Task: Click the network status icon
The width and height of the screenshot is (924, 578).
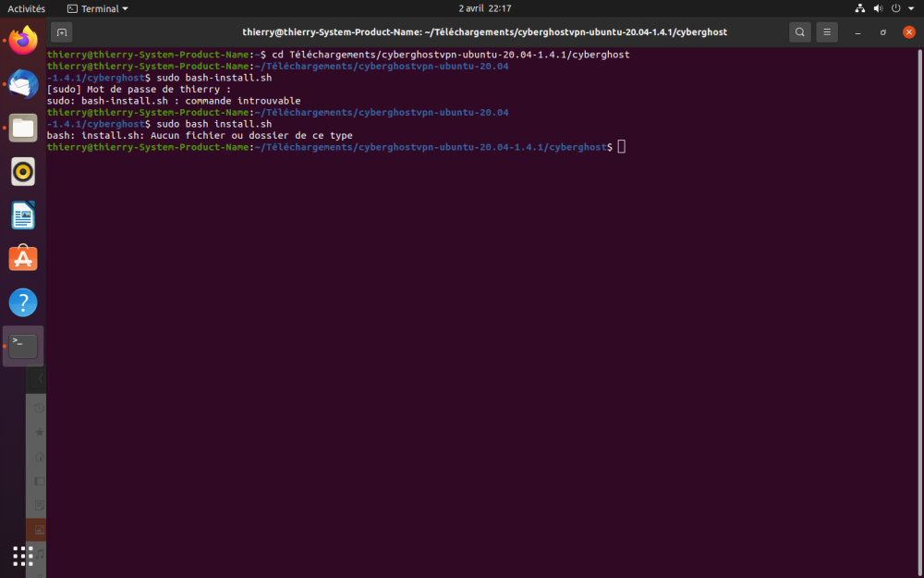Action: tap(859, 8)
